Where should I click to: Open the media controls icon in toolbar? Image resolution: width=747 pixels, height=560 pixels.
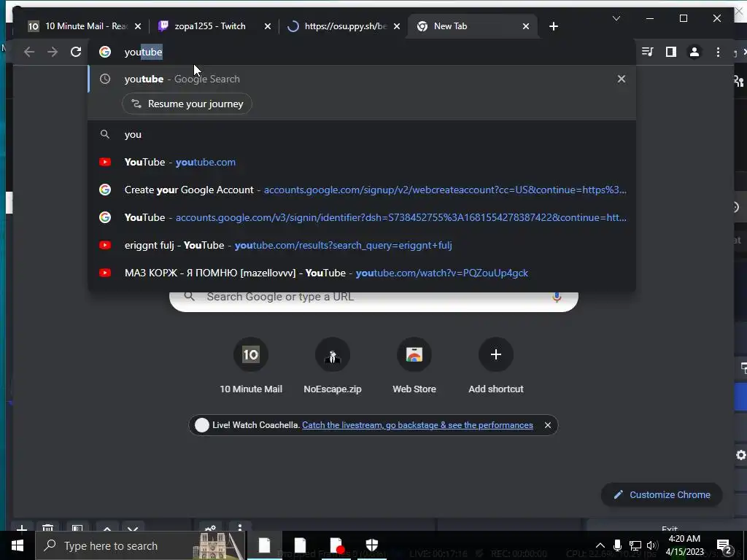click(648, 52)
